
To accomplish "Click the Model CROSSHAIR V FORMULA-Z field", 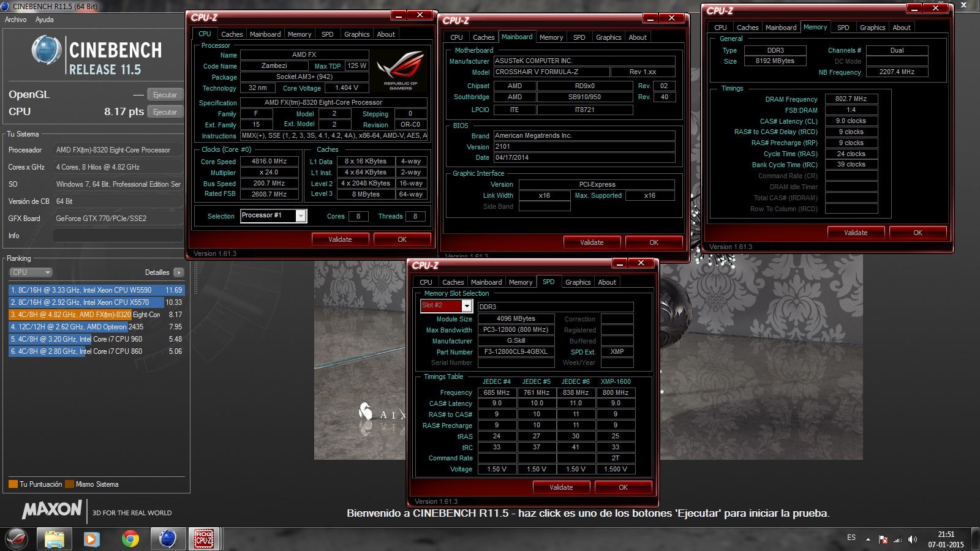I will tap(551, 72).
